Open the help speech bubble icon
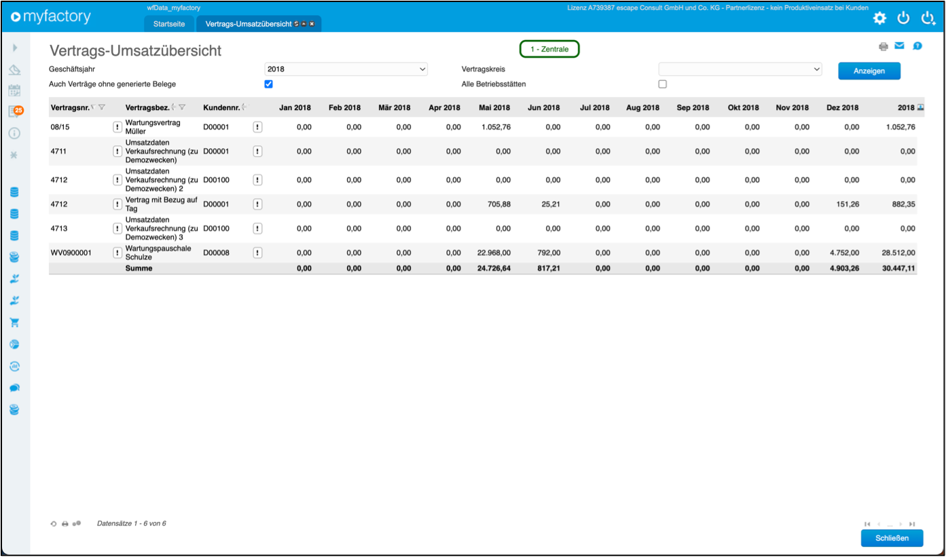Screen dimensions: 948x560 917,46
